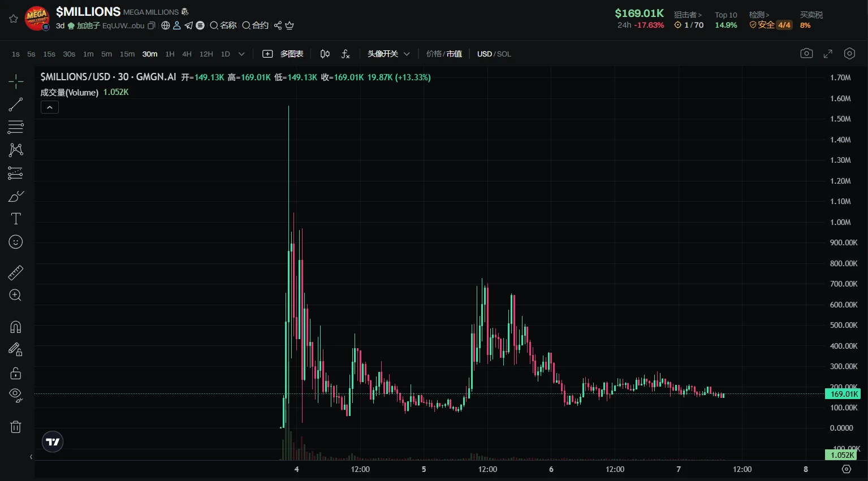
Task: Open the creator profile person icon
Action: (x=177, y=25)
